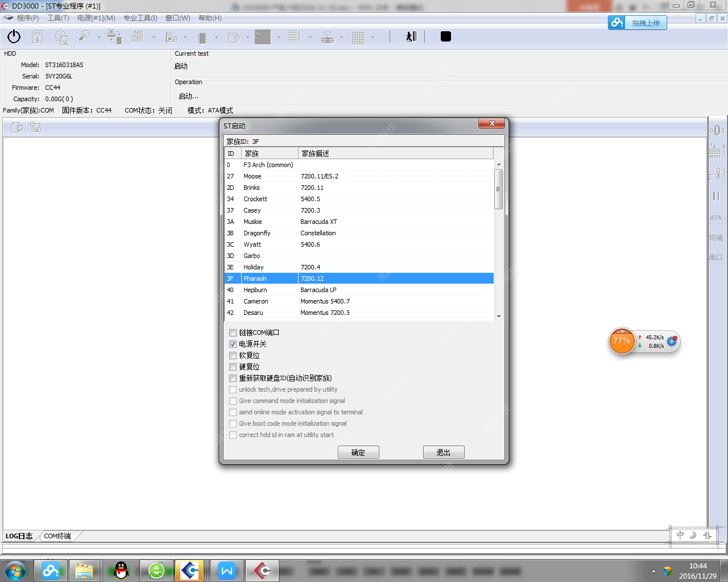Click the lined list toolbar icon
Viewport: 728px width, 582px height.
tap(294, 37)
